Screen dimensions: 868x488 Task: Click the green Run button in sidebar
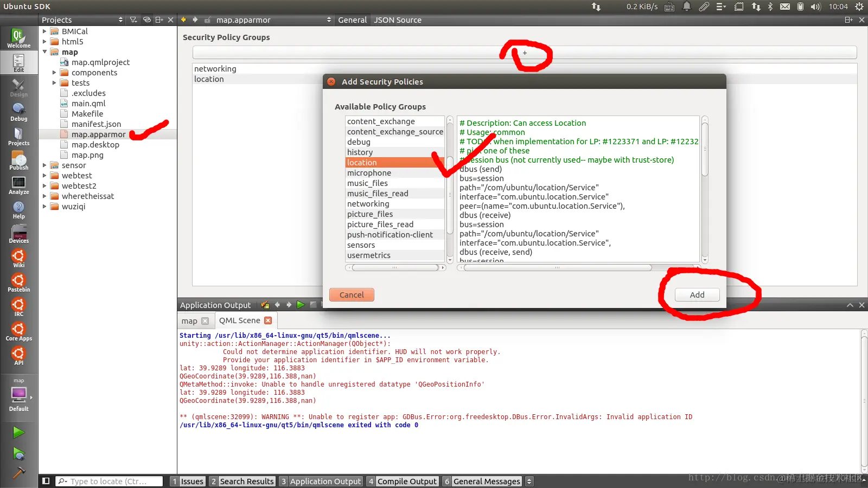pyautogui.click(x=18, y=432)
